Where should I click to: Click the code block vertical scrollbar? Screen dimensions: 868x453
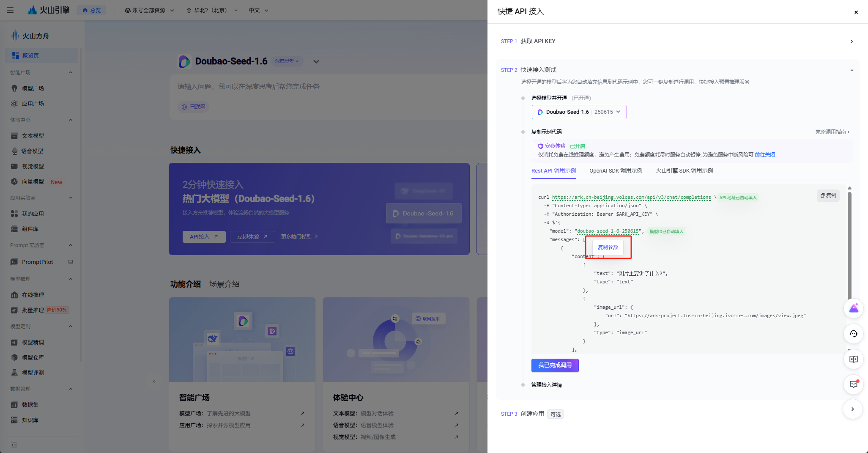point(849,245)
